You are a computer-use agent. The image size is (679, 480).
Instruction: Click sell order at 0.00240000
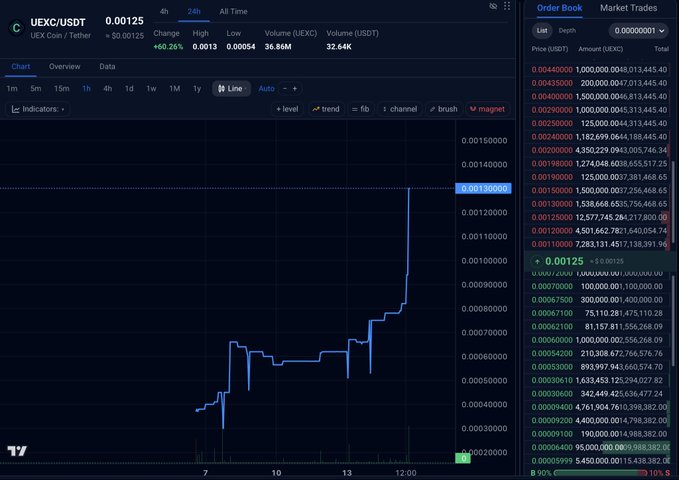click(599, 136)
